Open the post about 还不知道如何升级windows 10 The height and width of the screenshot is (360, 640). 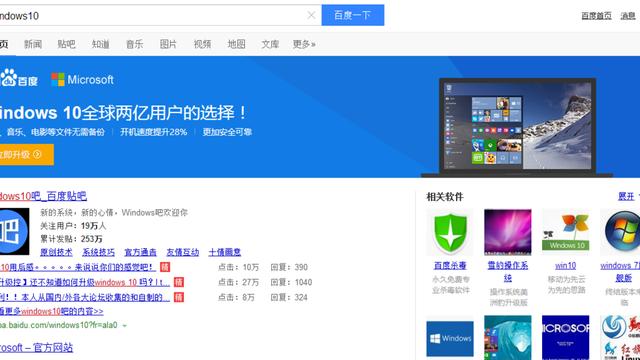[85, 282]
